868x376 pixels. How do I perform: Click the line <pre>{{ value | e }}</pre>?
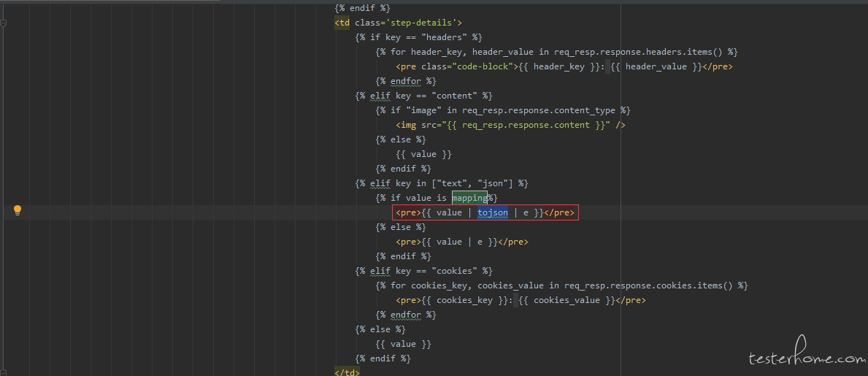point(461,242)
